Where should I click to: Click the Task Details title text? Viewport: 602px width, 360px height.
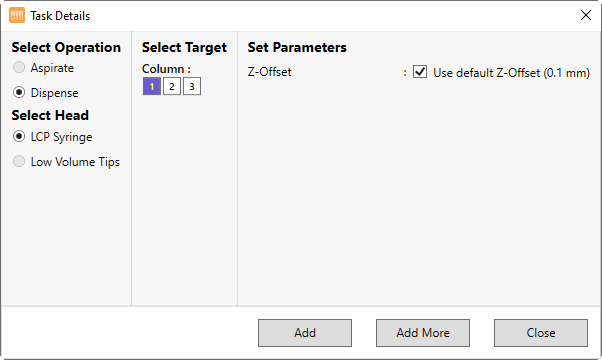(60, 16)
